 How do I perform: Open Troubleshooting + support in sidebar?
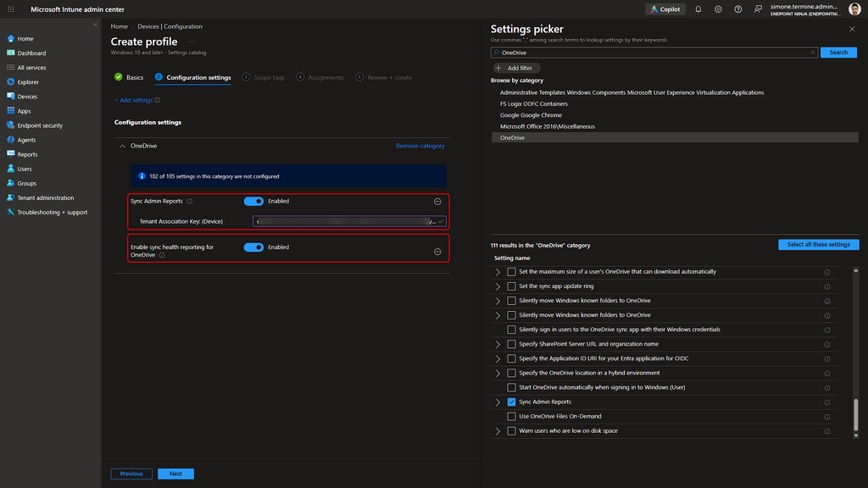52,213
